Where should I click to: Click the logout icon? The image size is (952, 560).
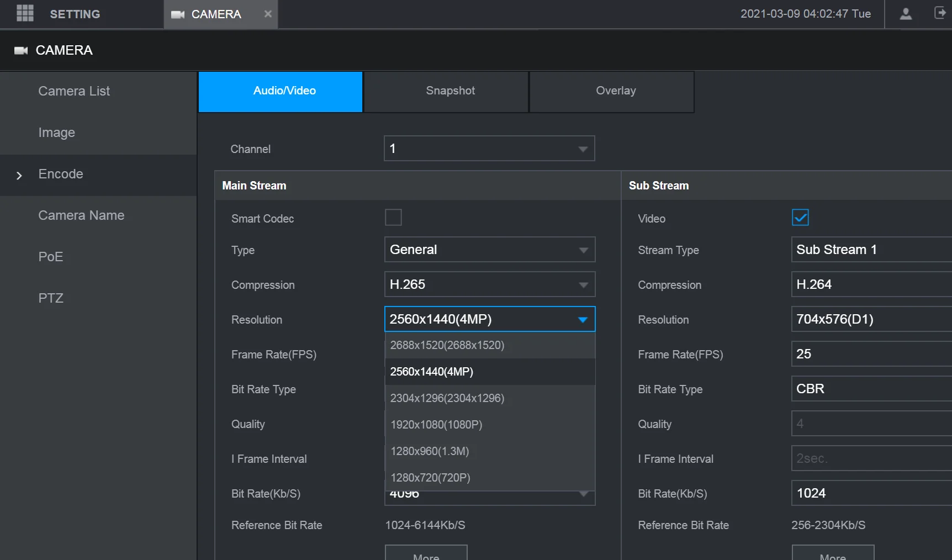coord(939,13)
